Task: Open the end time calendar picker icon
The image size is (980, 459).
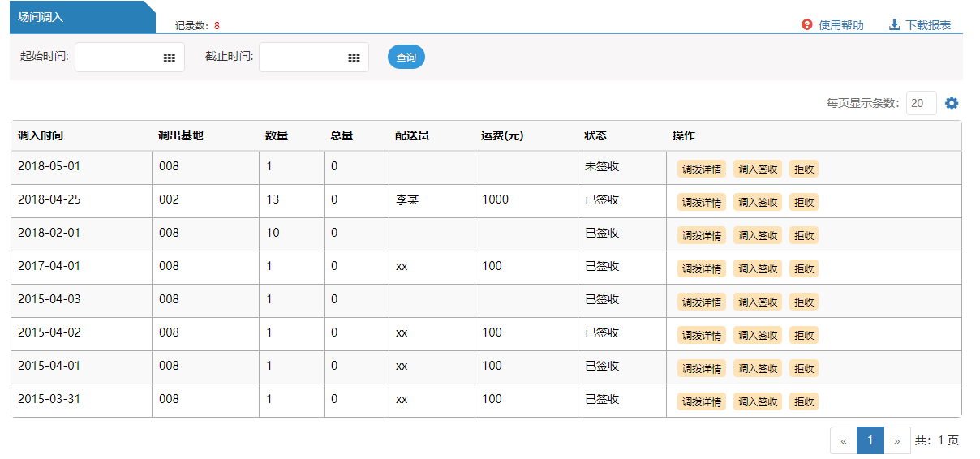Action: (354, 58)
